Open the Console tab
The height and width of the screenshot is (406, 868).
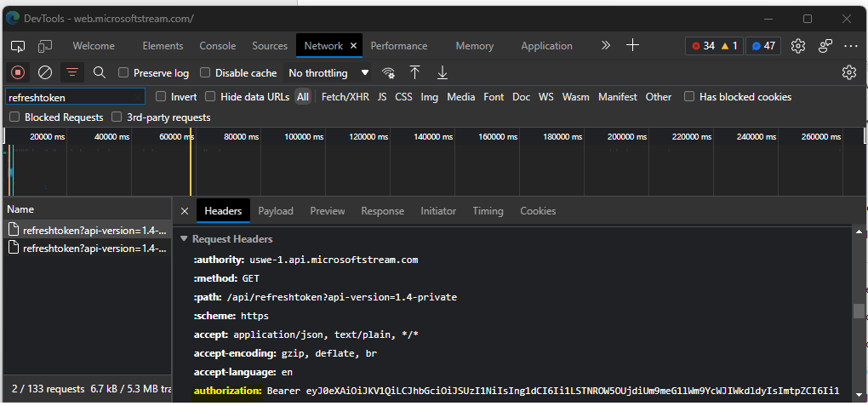[218, 46]
